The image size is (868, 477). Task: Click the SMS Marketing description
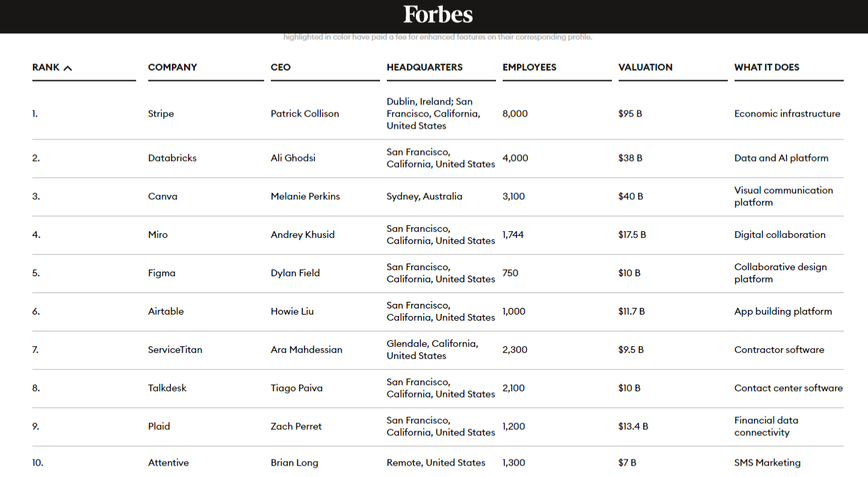click(768, 463)
